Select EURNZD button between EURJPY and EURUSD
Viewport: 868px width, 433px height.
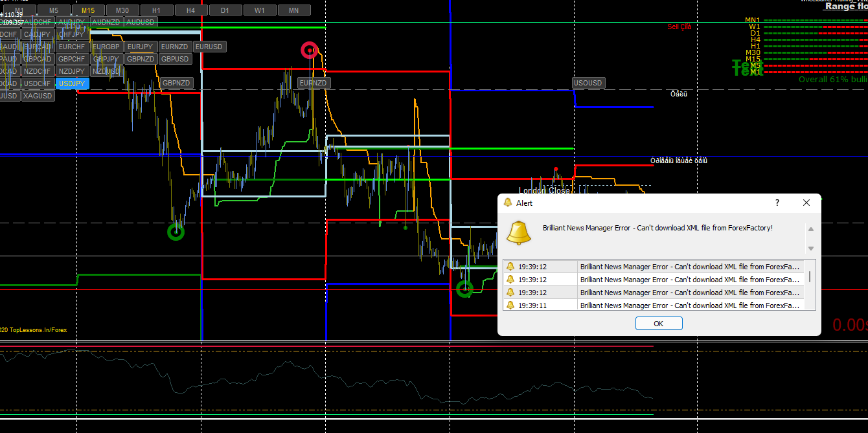(175, 47)
